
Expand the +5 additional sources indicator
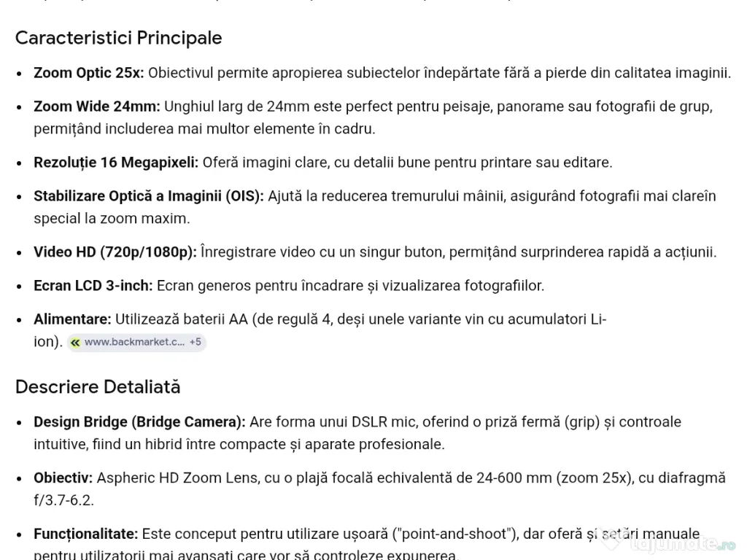(195, 342)
